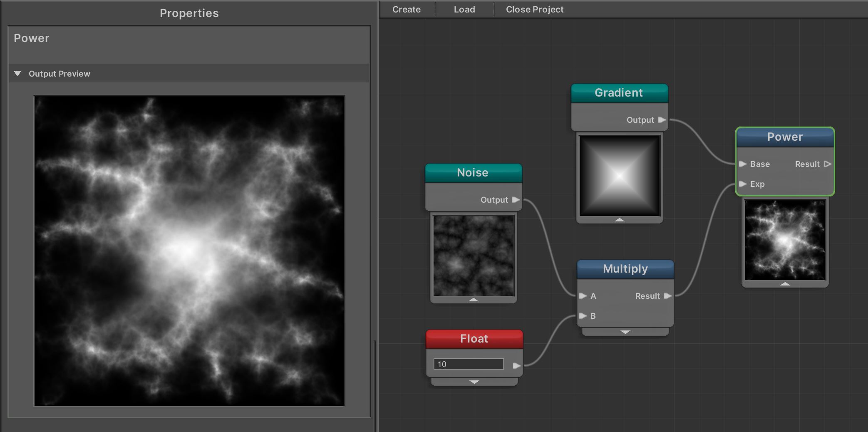Click the Noise node's preview thumbnail
Viewport: 868px width, 432px height.
coord(473,257)
